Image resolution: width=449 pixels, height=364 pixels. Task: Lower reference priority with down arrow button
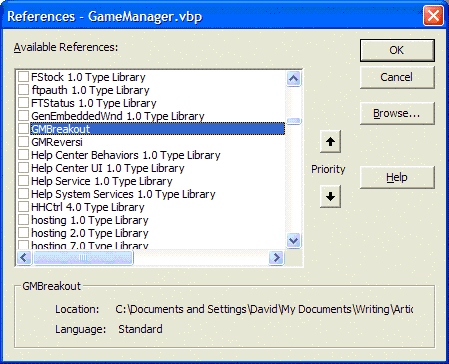[330, 196]
